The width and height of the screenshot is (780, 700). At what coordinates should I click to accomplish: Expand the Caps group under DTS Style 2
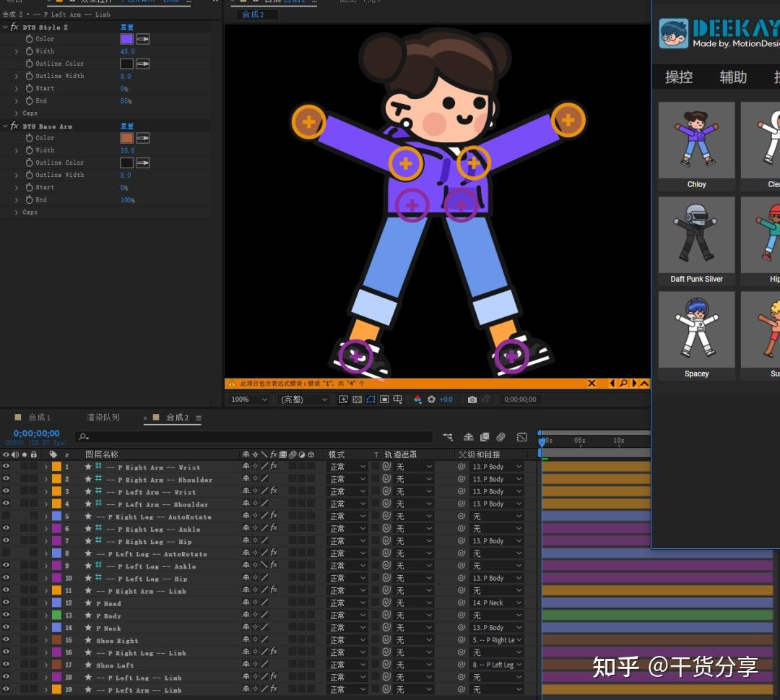coord(17,113)
